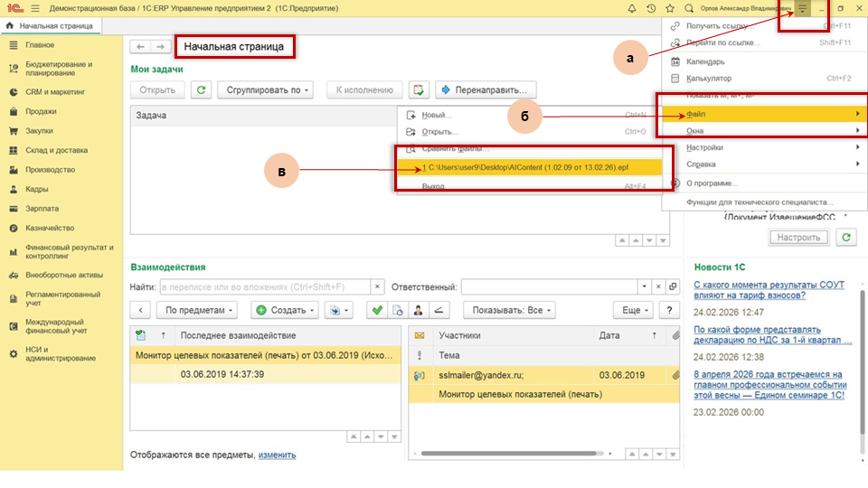
Task: Open Производство section
Action: coord(50,170)
